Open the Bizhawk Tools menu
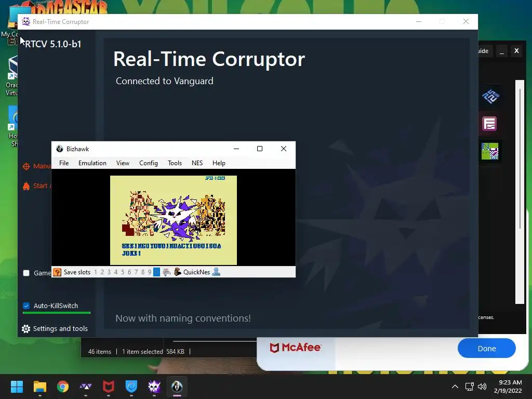The image size is (532, 399). coord(175,163)
